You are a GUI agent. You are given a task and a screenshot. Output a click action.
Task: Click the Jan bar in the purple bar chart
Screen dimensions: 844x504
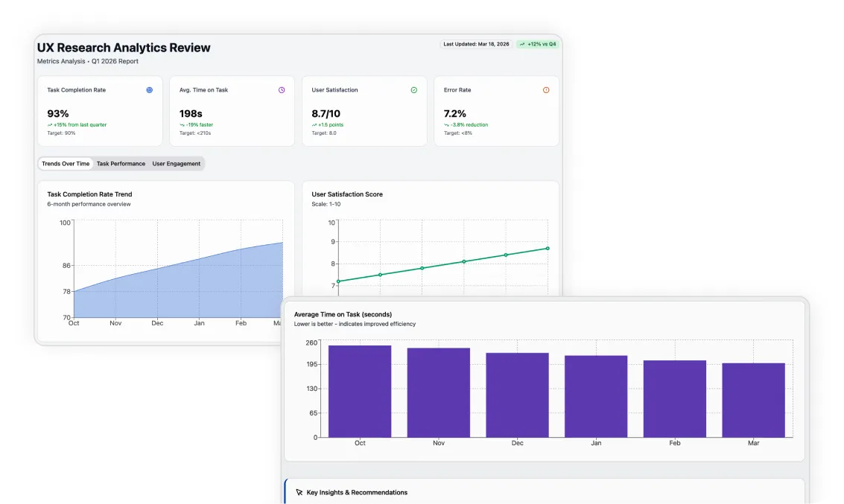[x=596, y=397]
